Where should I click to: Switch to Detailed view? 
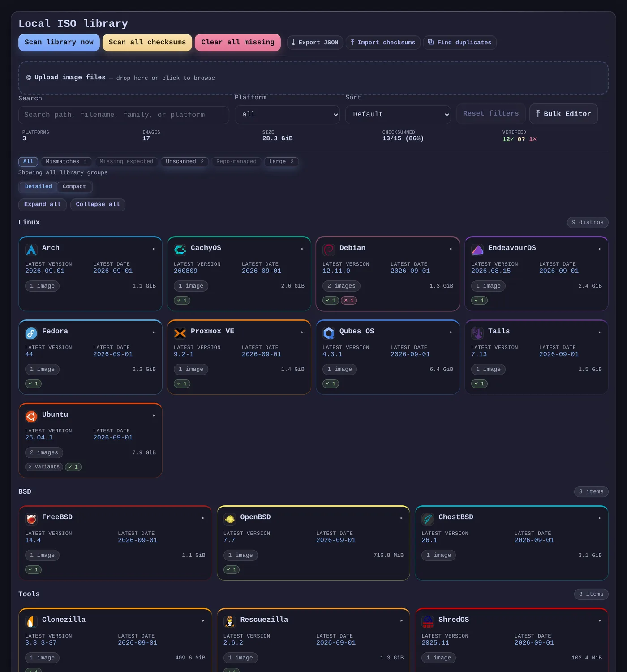tap(39, 187)
